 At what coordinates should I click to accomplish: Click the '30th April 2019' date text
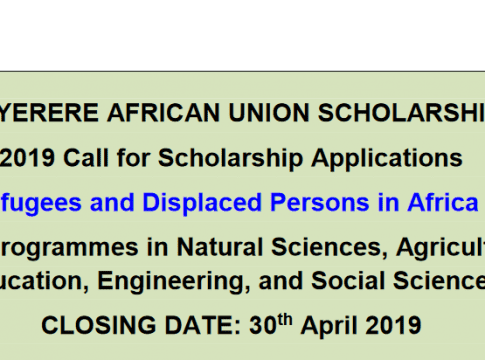pyautogui.click(x=335, y=324)
